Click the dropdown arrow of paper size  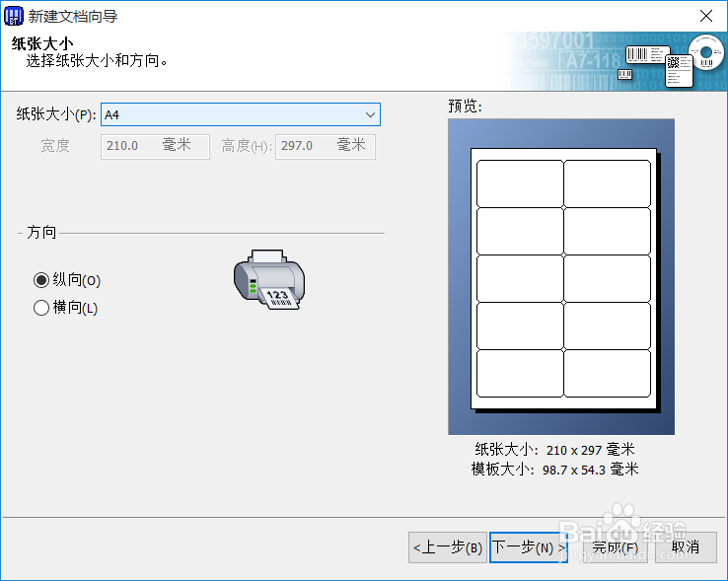click(x=370, y=114)
